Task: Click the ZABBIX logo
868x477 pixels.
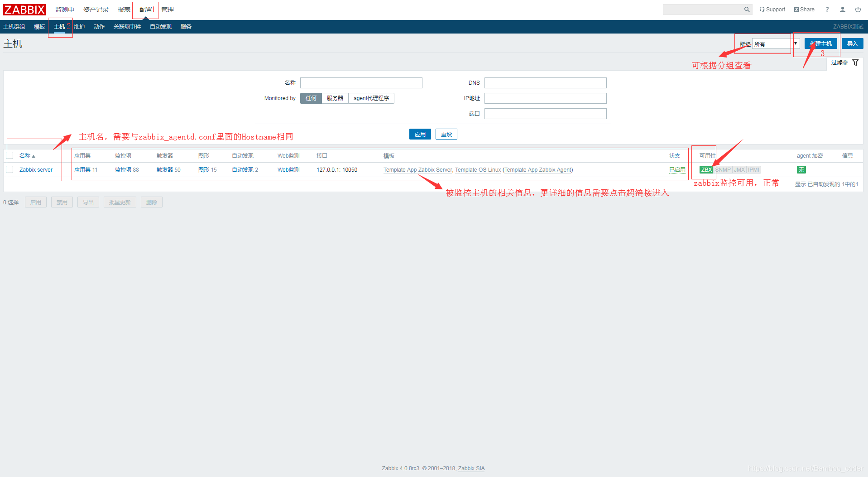Action: point(24,10)
